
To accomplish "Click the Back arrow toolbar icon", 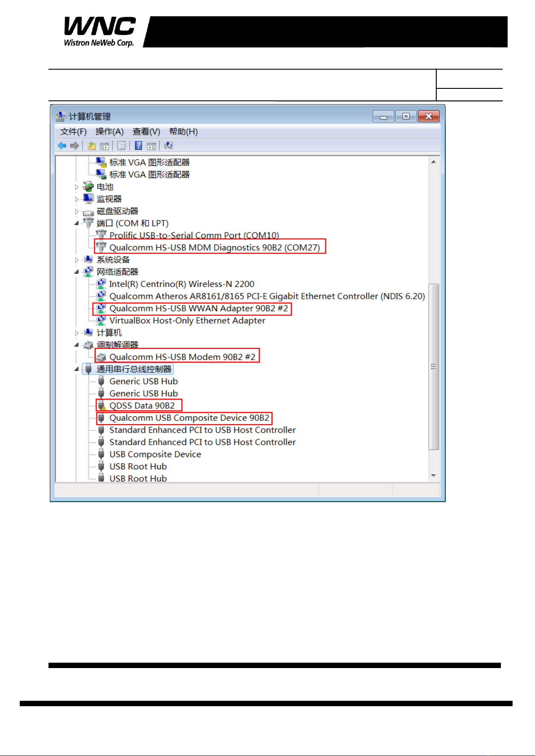I will click(x=62, y=146).
